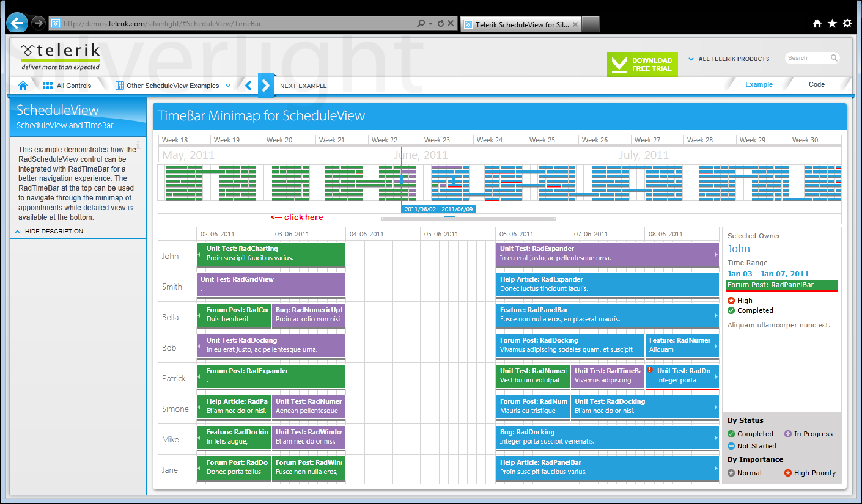Click the browser back arrow button
This screenshot has height=504, width=862.
(17, 23)
